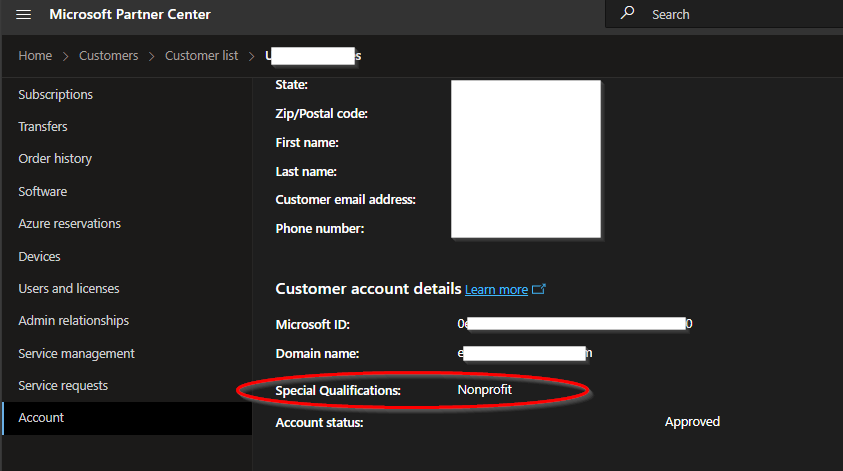
Task: Click the First name label
Action: tap(307, 143)
